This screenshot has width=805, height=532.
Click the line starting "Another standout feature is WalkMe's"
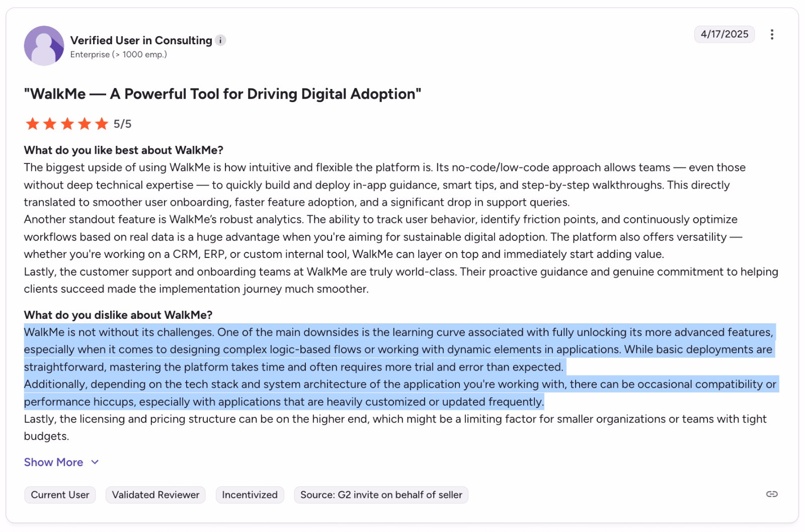tap(380, 220)
